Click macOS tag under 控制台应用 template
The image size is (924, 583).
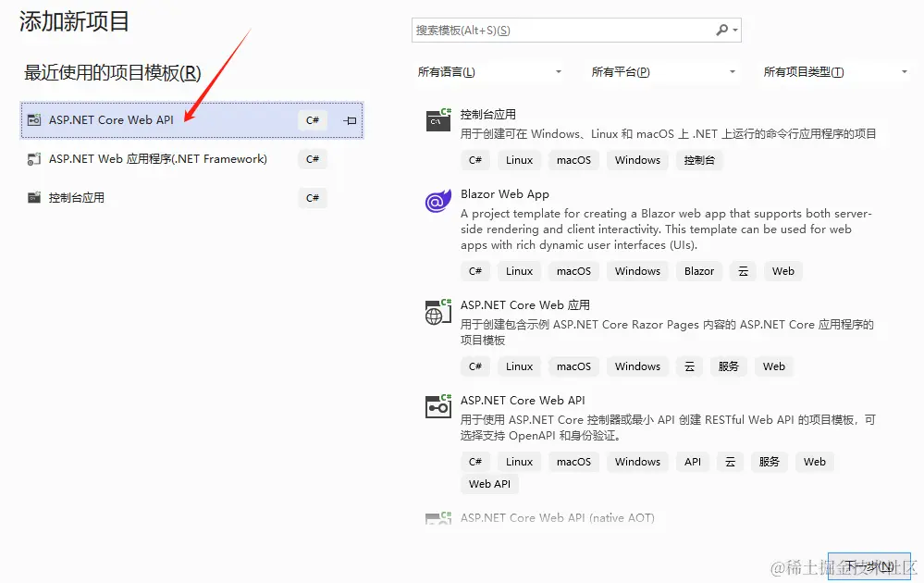[x=574, y=160]
